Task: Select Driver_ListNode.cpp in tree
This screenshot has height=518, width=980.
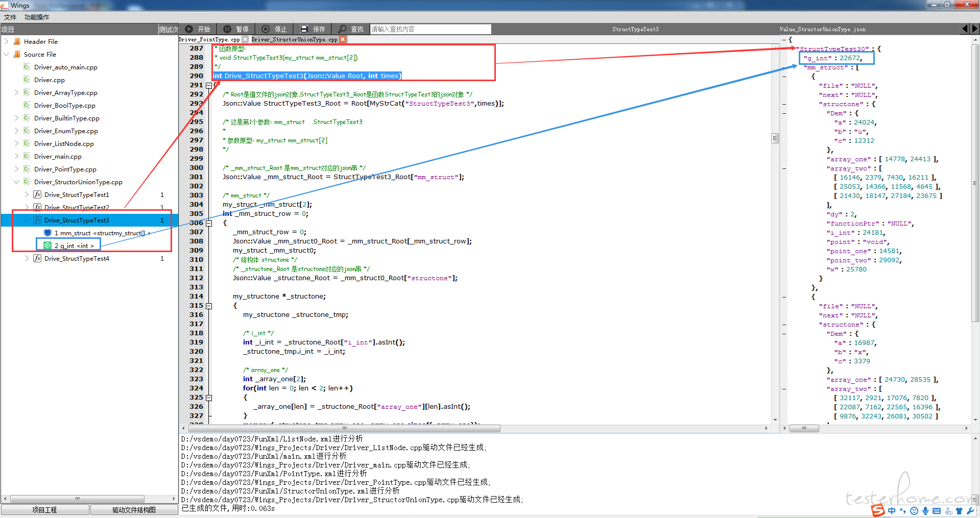Action: pos(64,143)
